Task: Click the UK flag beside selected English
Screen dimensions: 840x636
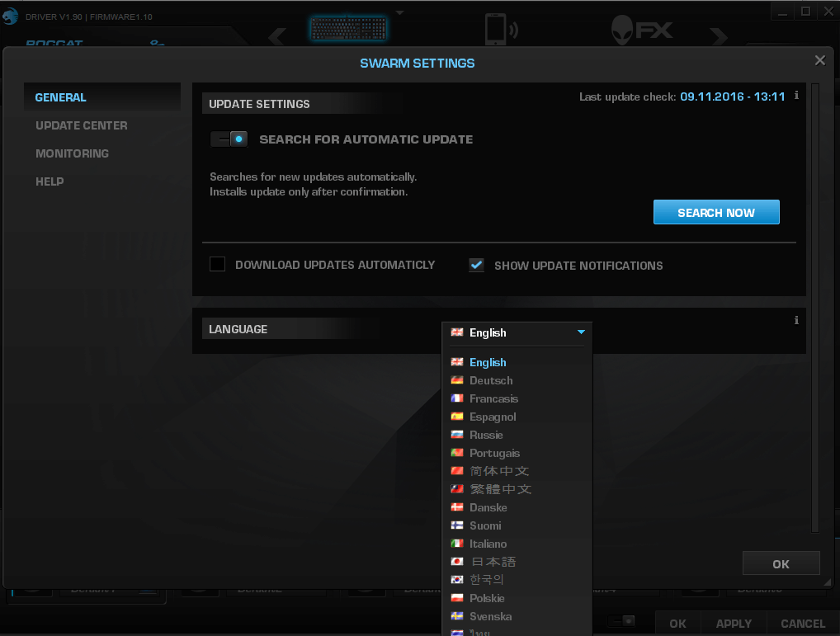Action: [457, 332]
